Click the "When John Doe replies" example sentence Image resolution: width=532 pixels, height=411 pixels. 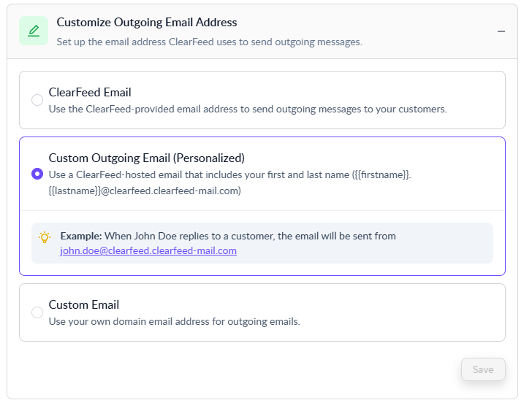pyautogui.click(x=250, y=236)
